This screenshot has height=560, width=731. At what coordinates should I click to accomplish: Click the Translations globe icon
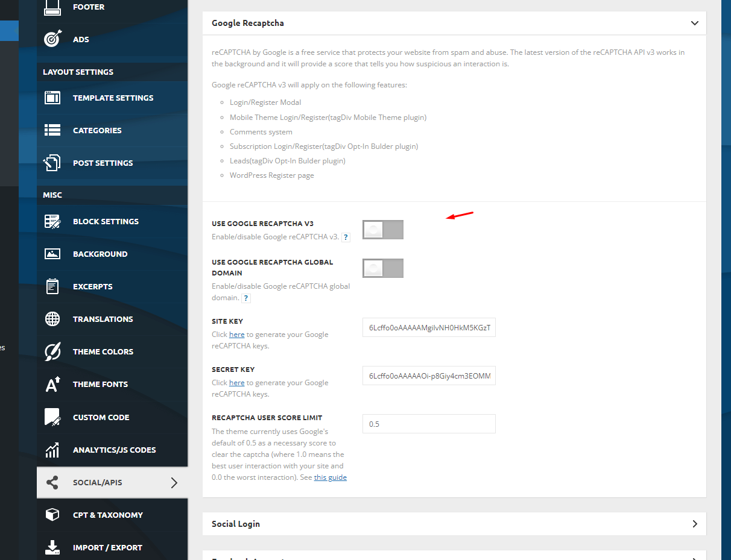[52, 319]
